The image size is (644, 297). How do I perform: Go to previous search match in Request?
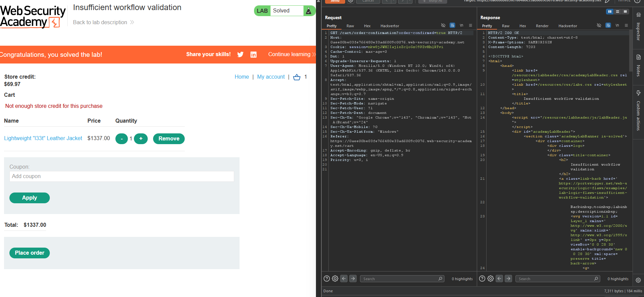tap(344, 279)
